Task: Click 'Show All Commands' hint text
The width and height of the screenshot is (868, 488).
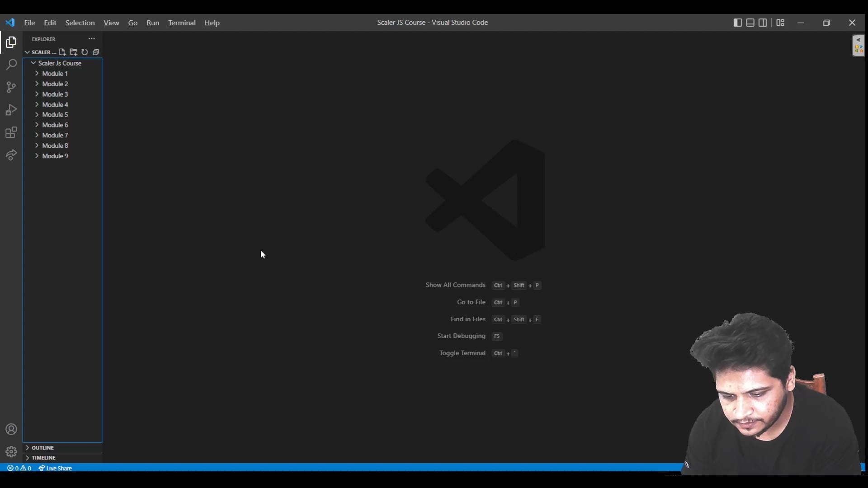Action: point(455,285)
